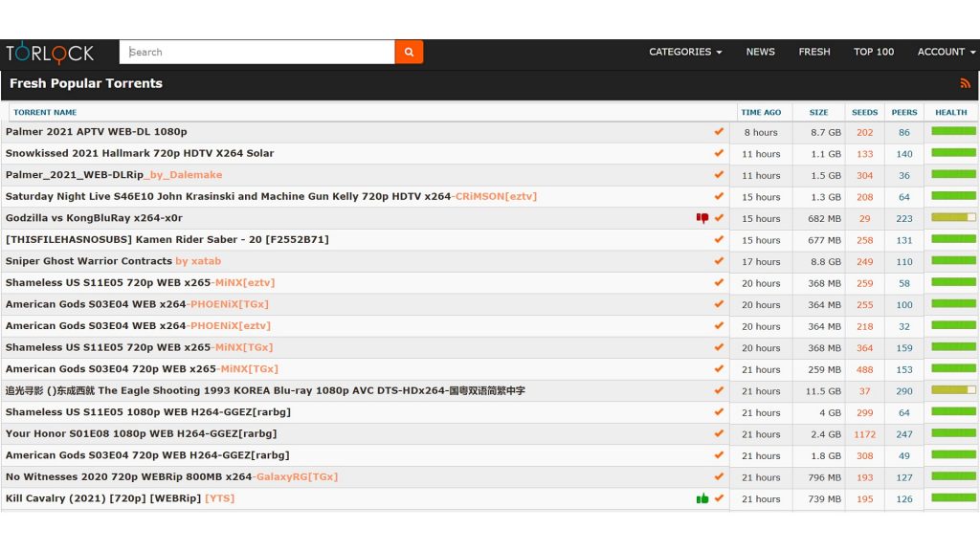Click thumbs-down icon on Godzilla vs Kong row
Image resolution: width=980 pixels, height=551 pixels.
[702, 218]
